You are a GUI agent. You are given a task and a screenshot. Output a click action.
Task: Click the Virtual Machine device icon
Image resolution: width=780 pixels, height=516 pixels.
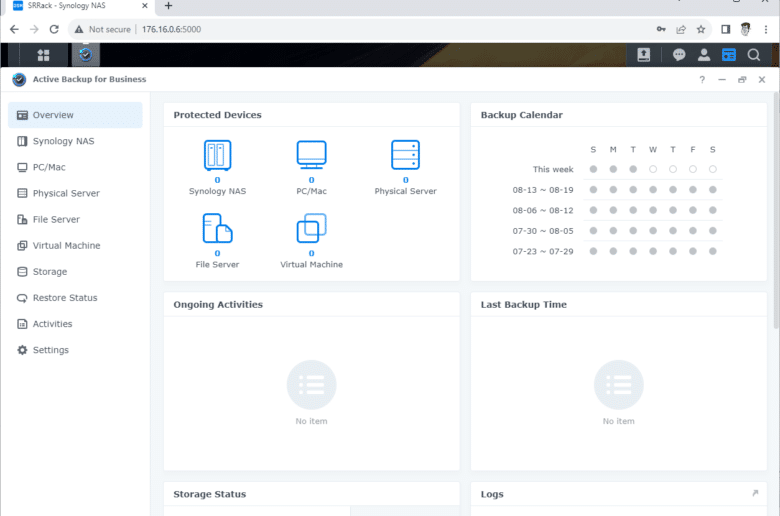click(311, 228)
